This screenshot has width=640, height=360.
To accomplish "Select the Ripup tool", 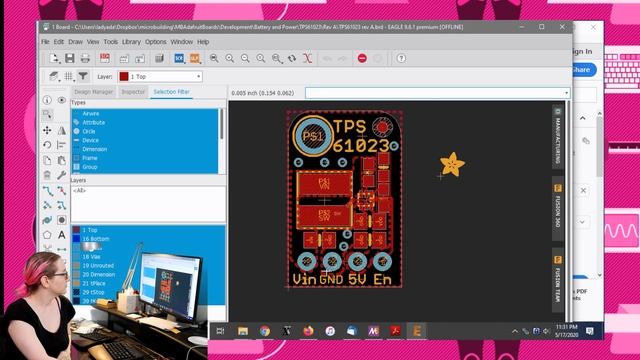I will (62, 191).
